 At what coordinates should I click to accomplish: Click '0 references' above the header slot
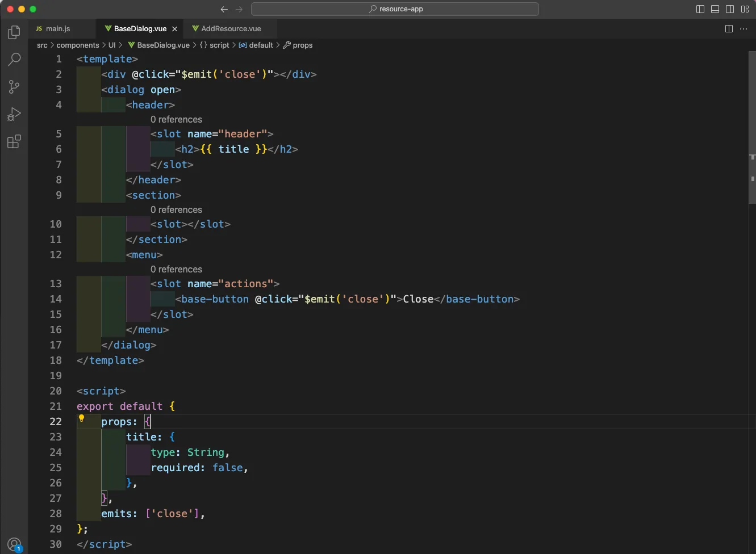pyautogui.click(x=176, y=119)
